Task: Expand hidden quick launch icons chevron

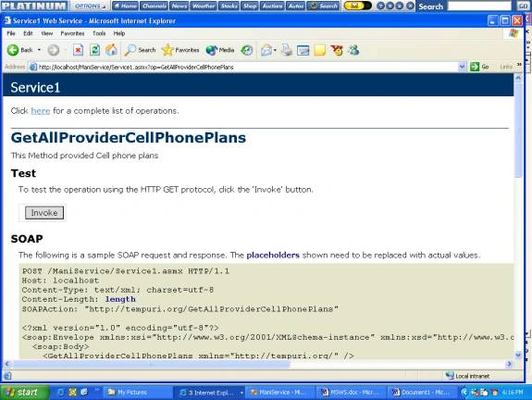Action: coord(97,390)
